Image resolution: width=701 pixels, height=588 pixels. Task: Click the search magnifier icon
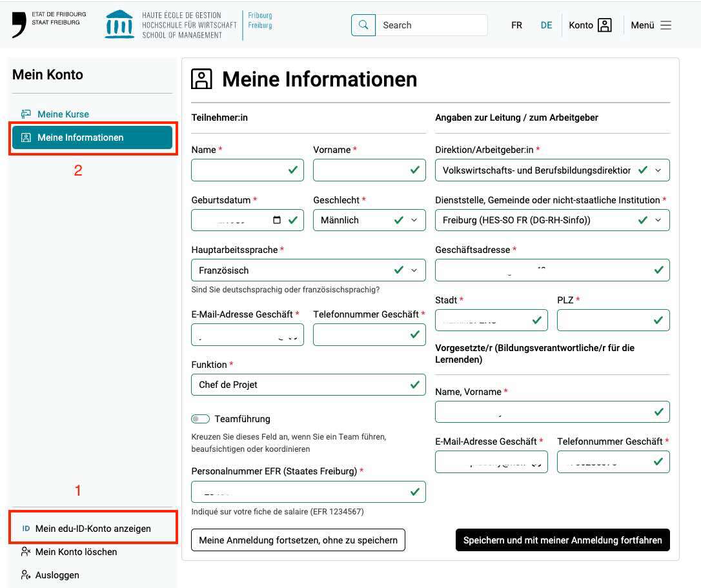[363, 25]
